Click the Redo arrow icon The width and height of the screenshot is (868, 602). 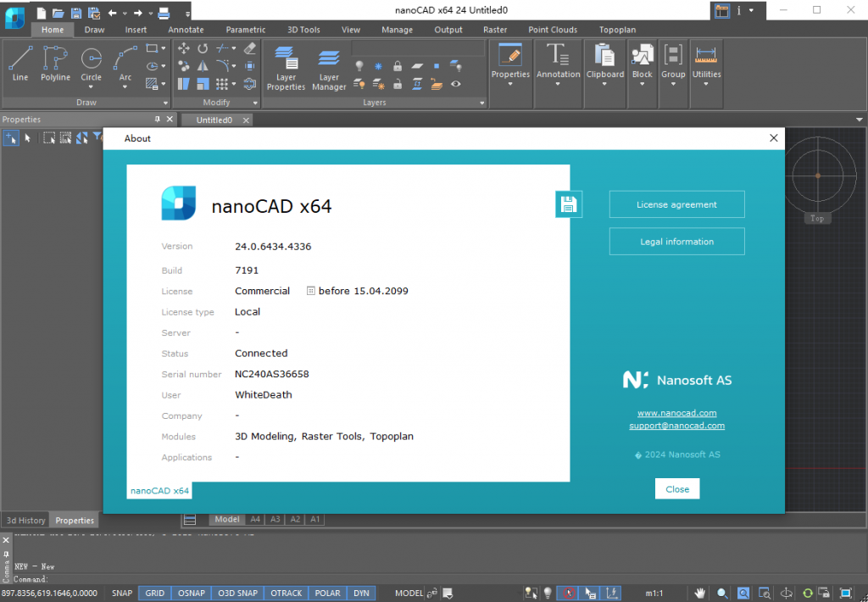click(138, 13)
